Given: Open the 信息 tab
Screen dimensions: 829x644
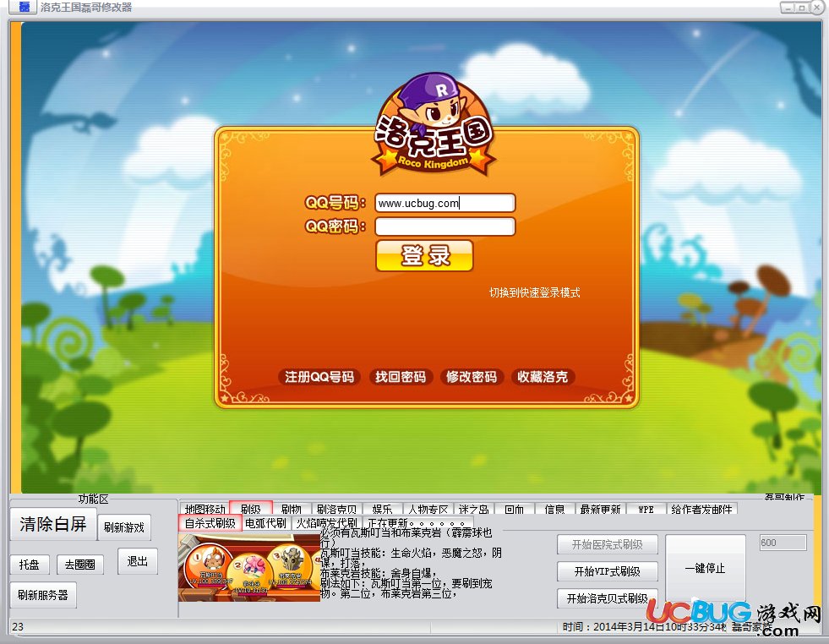Looking at the screenshot, I should 554,509.
